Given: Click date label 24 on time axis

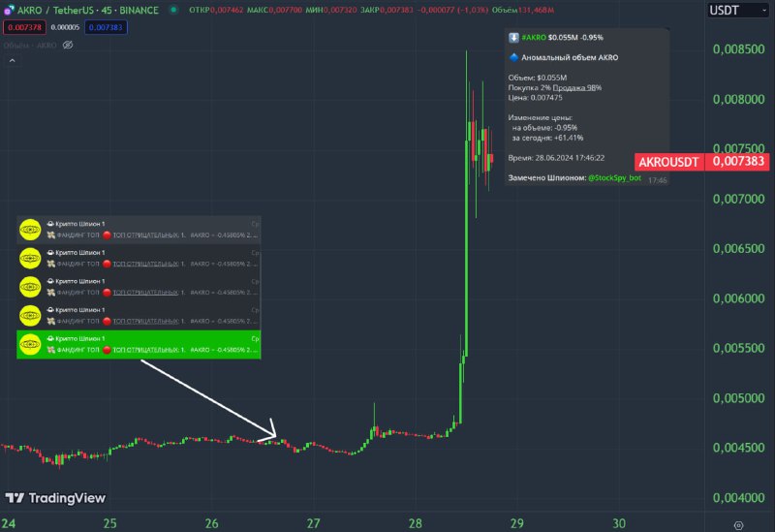Looking at the screenshot, I should (9, 523).
